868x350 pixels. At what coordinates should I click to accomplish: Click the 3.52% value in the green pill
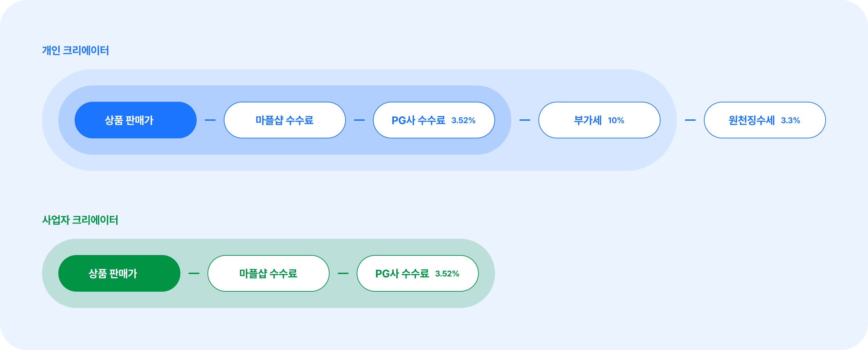click(x=447, y=274)
